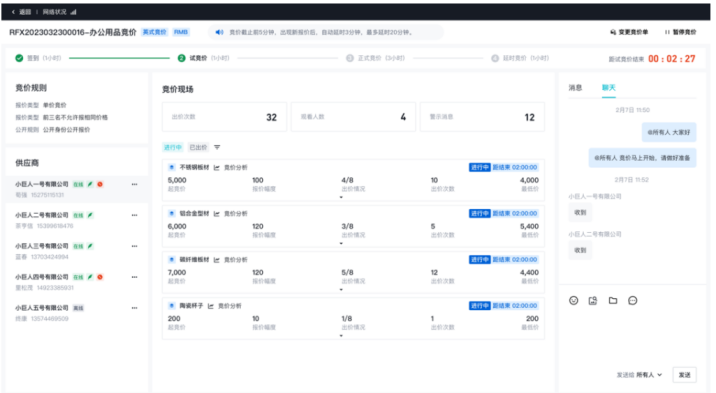The height and width of the screenshot is (393, 716).
Task: Open 竞价分析 for 碳纤维板材
Action: tap(236, 260)
